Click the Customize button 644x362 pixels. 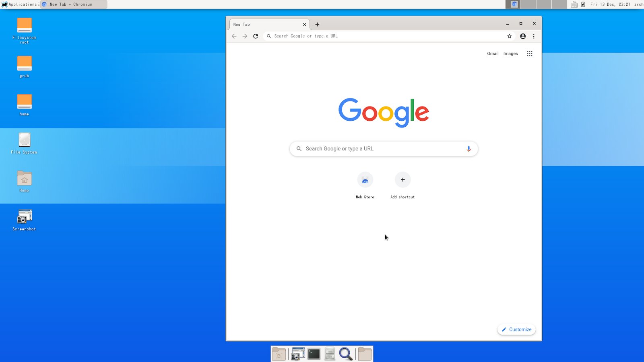(x=516, y=329)
